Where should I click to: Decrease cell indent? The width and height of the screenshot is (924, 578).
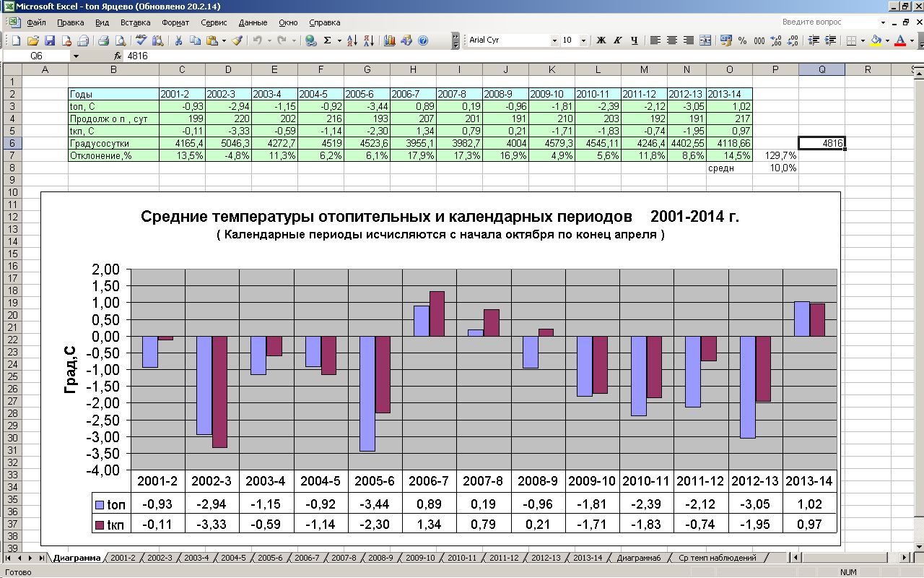coord(814,40)
